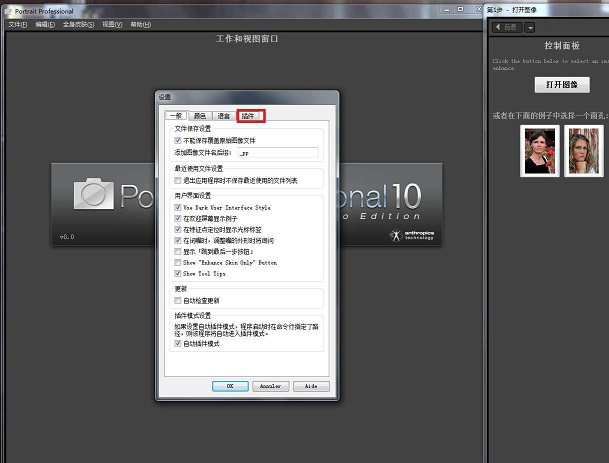
Task: Open the dropdown arrow next to 后退
Action: tap(529, 28)
